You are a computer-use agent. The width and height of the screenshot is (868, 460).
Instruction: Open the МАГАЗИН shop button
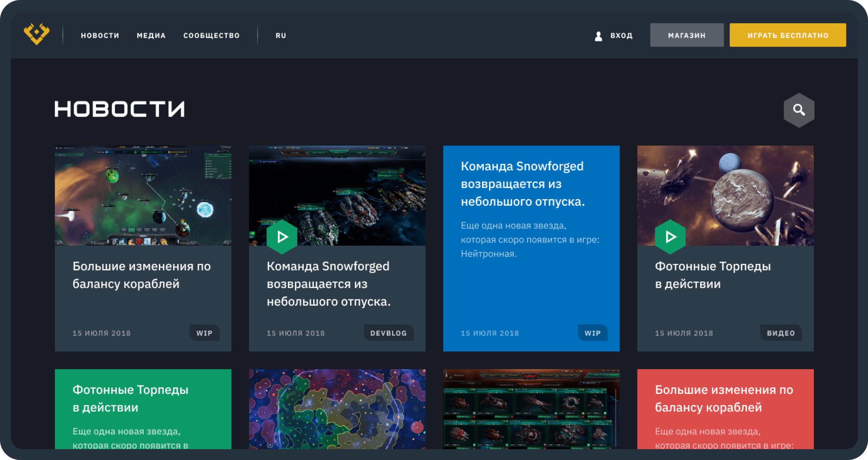click(686, 35)
